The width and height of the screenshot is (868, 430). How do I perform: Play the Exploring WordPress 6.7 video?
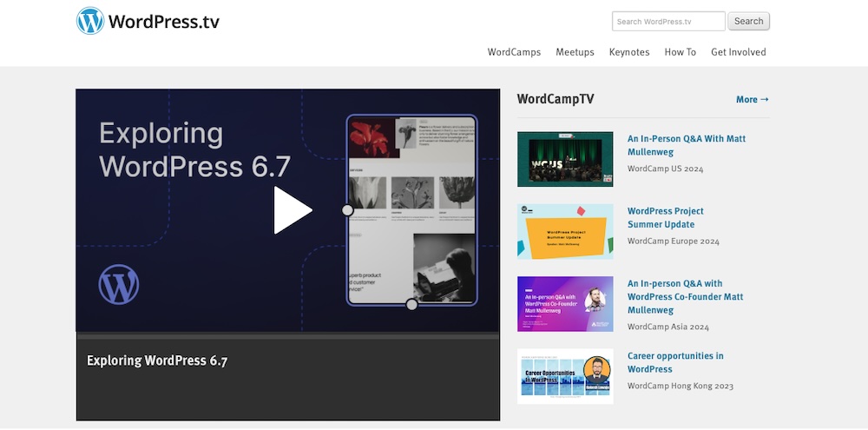[293, 210]
